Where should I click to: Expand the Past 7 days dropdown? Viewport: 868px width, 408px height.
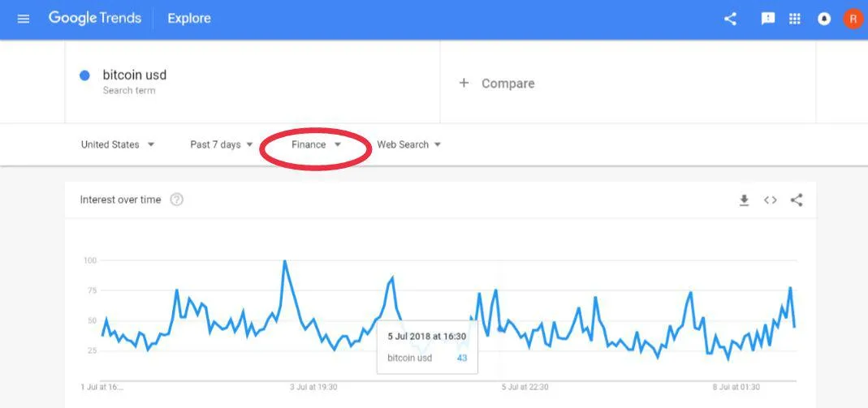[x=222, y=144]
